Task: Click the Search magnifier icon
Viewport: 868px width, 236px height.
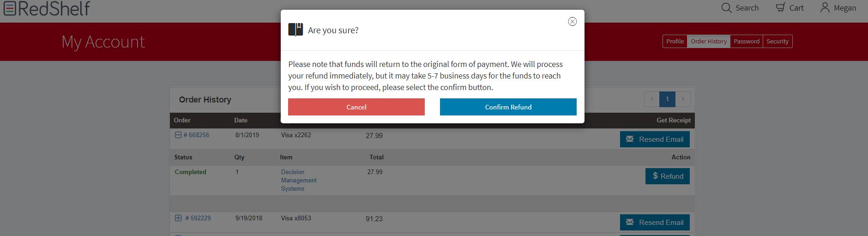Action: tap(726, 8)
